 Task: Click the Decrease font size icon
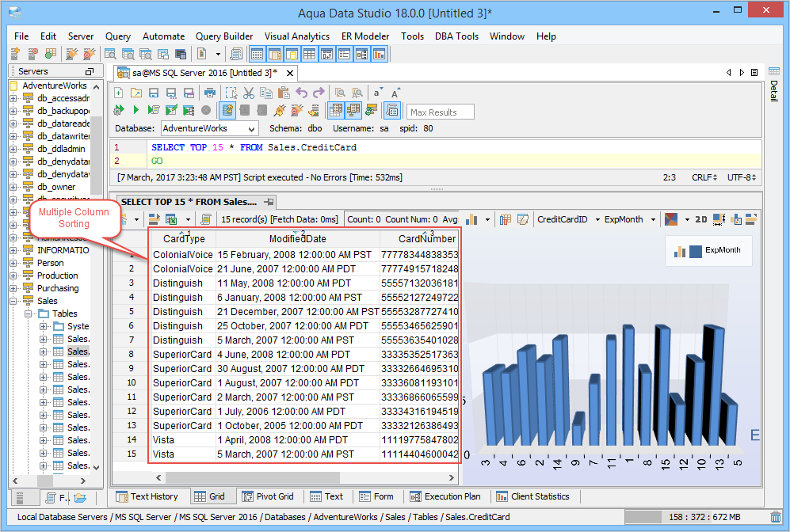point(377,93)
